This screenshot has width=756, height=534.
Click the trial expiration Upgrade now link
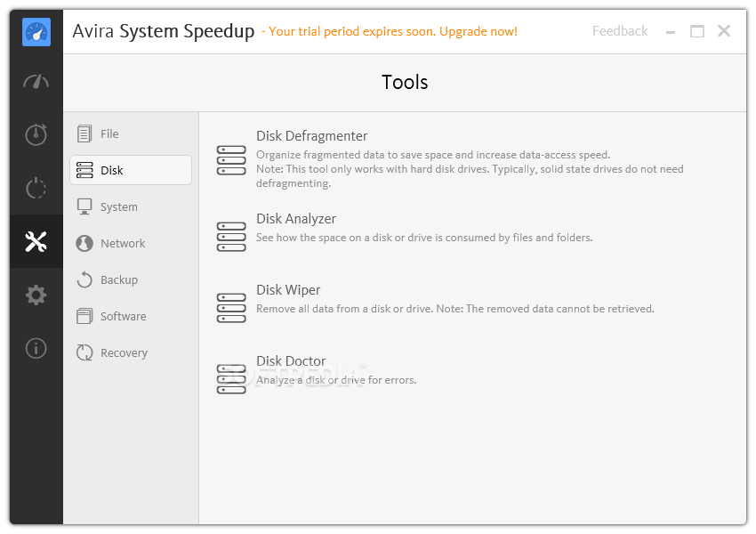point(390,32)
